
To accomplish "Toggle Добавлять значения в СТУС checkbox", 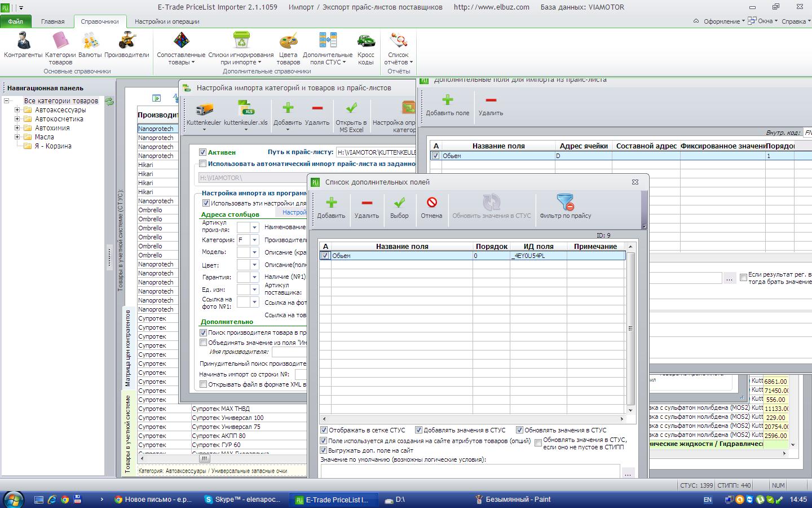I will (x=418, y=430).
